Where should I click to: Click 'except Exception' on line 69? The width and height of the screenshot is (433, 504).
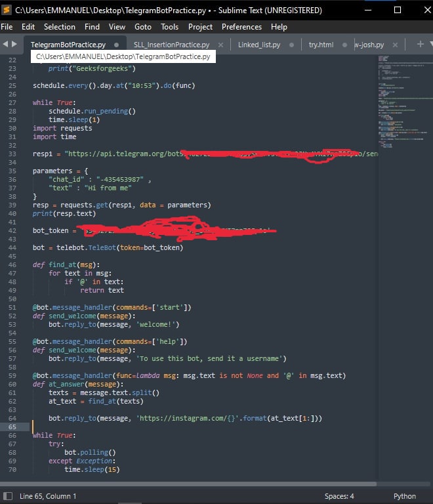82,461
